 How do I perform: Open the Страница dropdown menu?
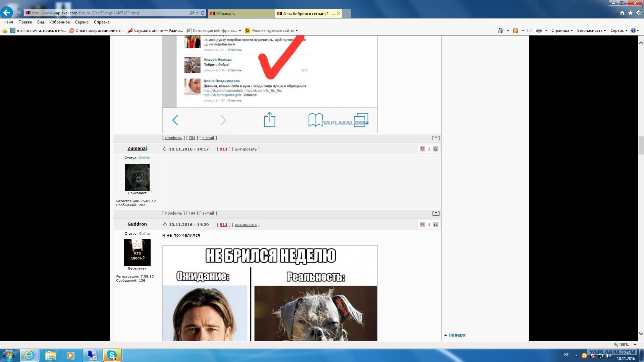(x=562, y=31)
